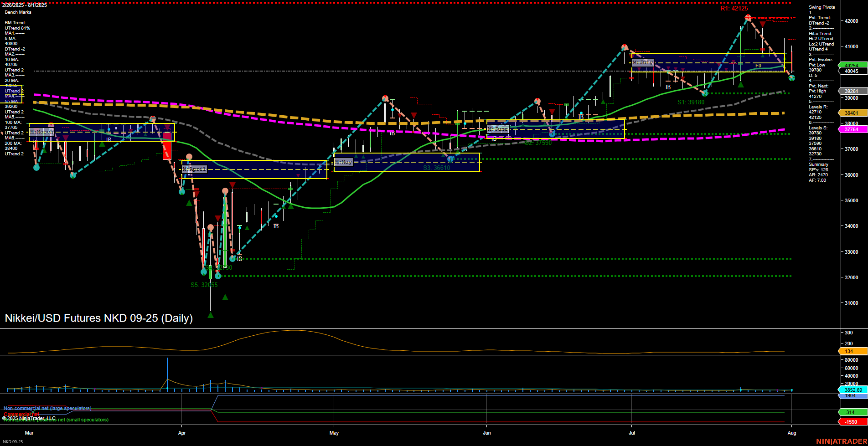Click Non-commercial net (large speculators) legend

tap(47, 408)
